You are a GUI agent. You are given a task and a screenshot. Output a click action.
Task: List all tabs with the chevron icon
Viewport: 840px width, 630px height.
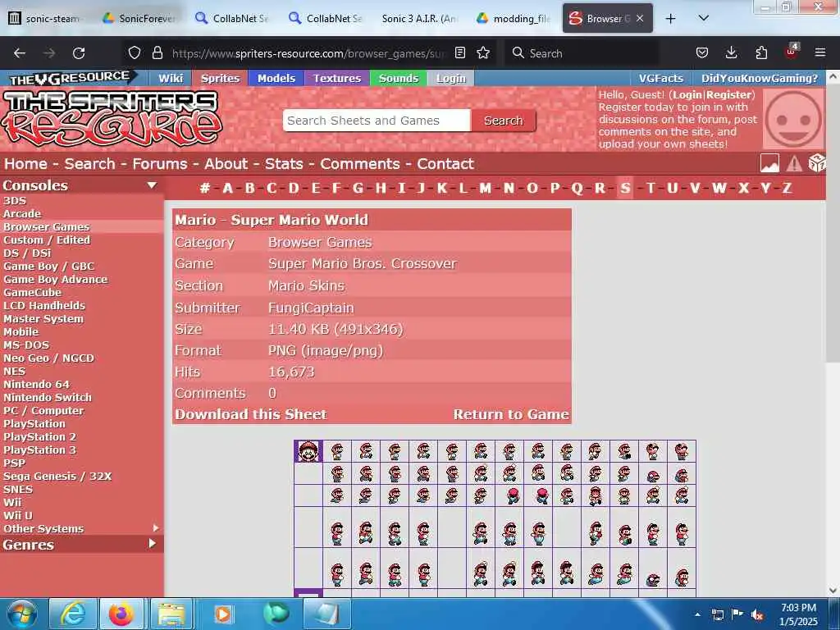pos(704,18)
